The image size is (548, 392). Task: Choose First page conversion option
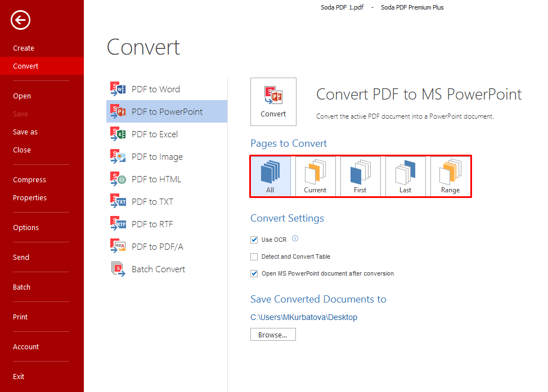tap(360, 176)
